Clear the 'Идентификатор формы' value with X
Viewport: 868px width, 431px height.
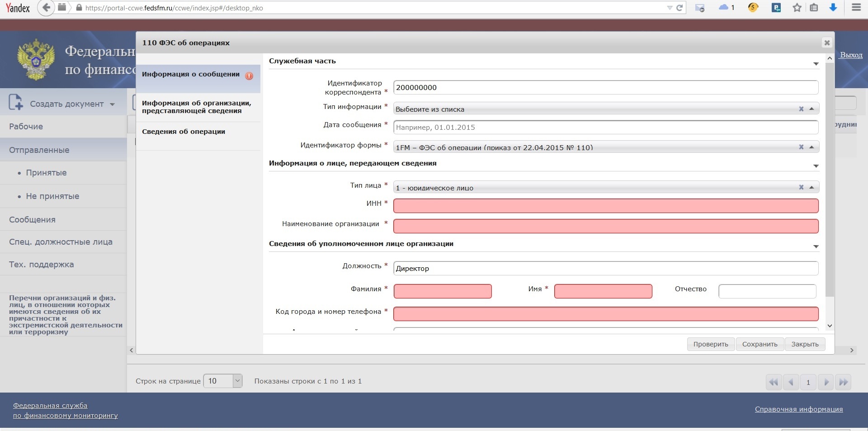[801, 147]
